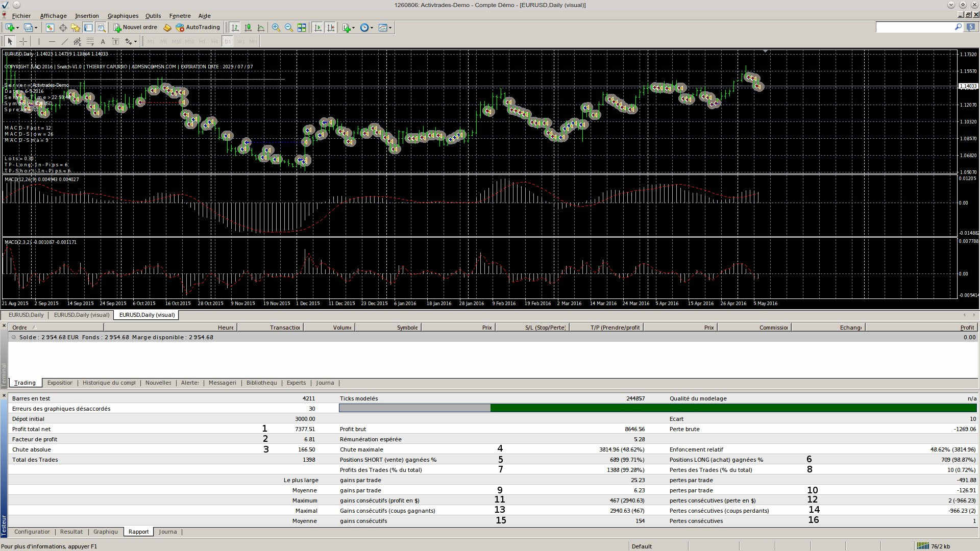Open the MetaEditor book icon

[167, 28]
